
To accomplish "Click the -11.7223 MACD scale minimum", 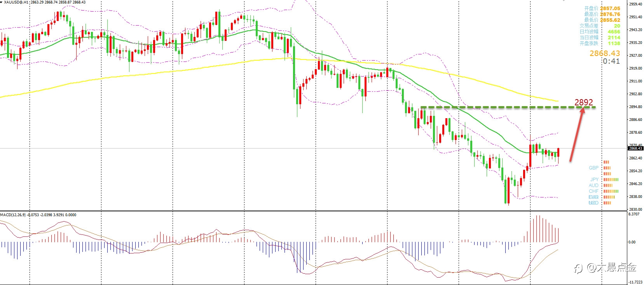I will tap(635, 282).
